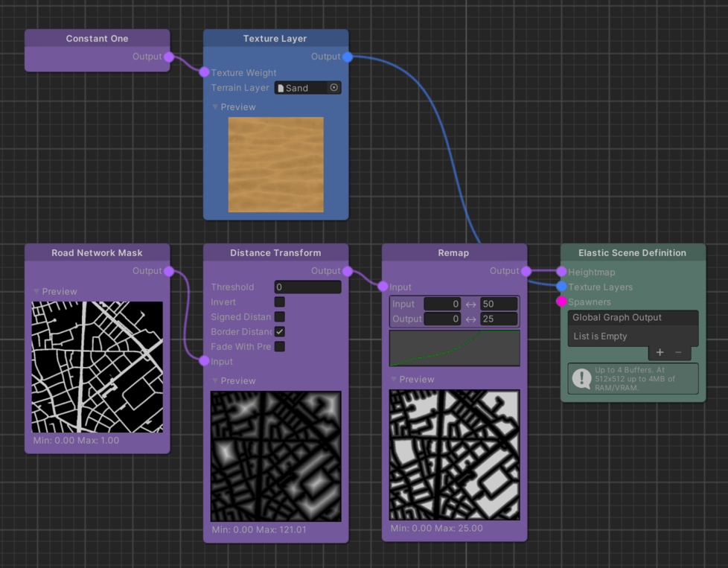Collapse the Texture Layer Preview foldout
The height and width of the screenshot is (568, 728).
[x=216, y=107]
